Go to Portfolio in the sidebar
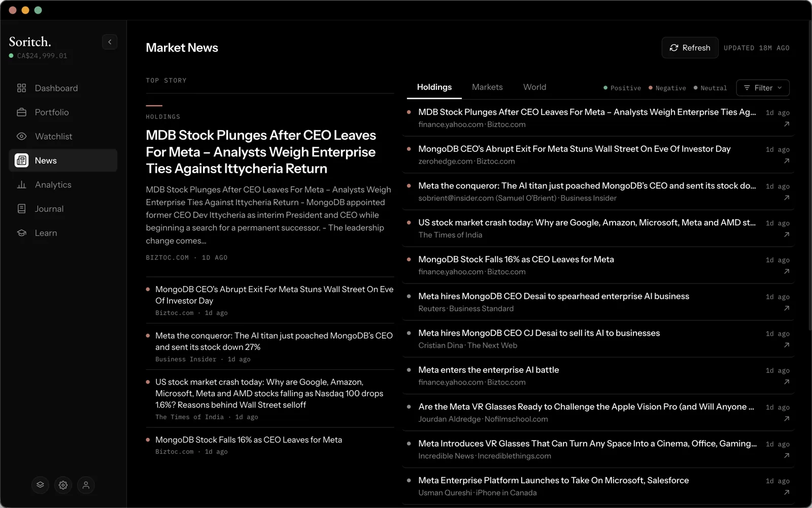The width and height of the screenshot is (812, 508). tap(63, 112)
